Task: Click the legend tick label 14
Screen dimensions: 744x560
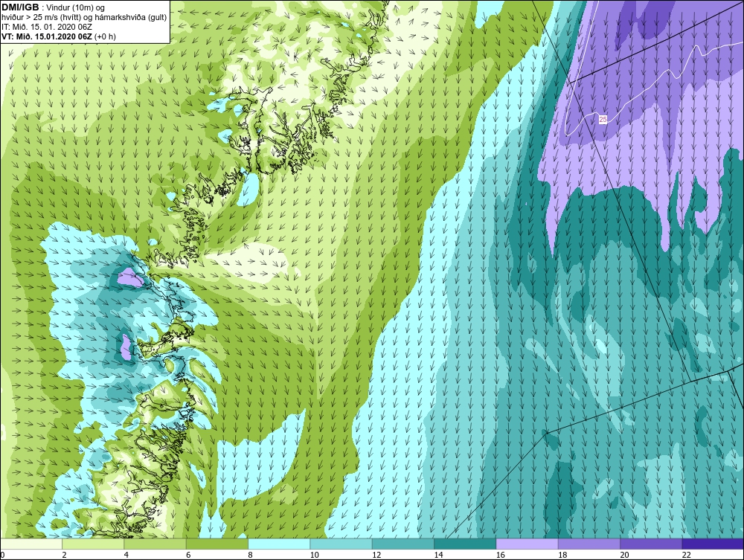Action: (438, 555)
